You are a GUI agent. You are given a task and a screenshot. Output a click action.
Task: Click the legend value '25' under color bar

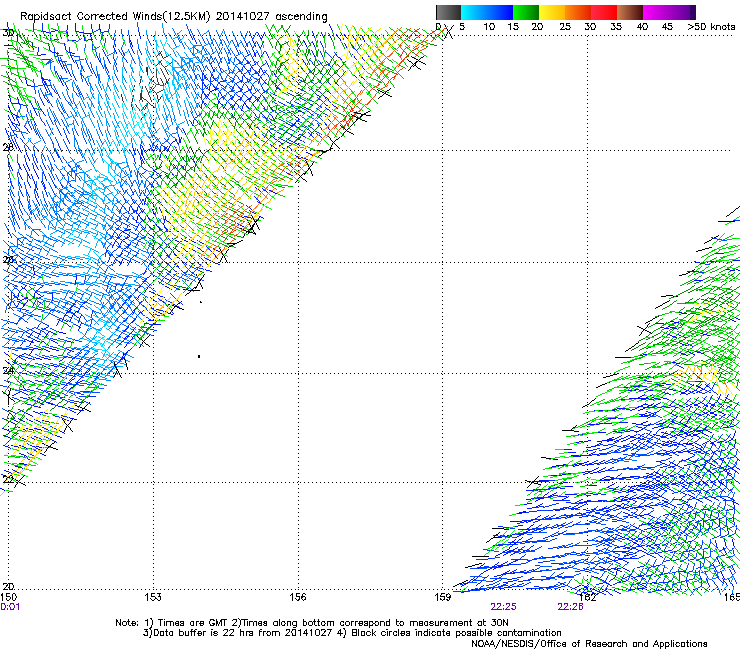pyautogui.click(x=565, y=27)
